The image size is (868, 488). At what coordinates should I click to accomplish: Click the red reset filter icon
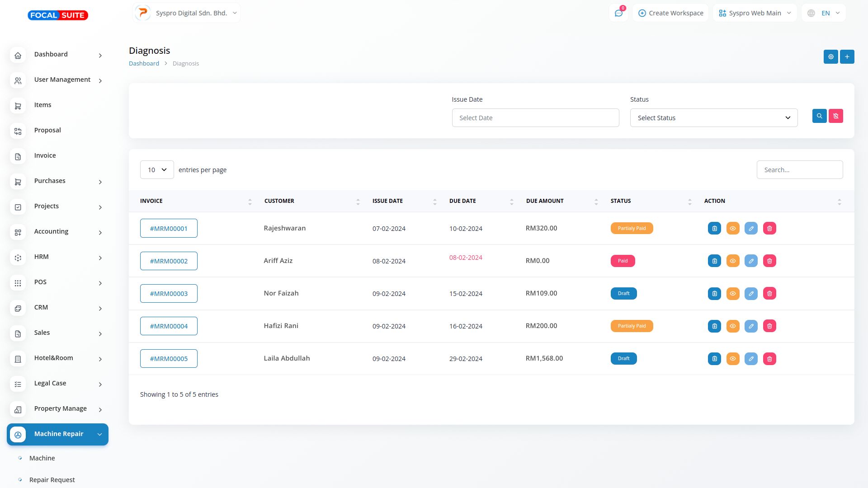835,116
